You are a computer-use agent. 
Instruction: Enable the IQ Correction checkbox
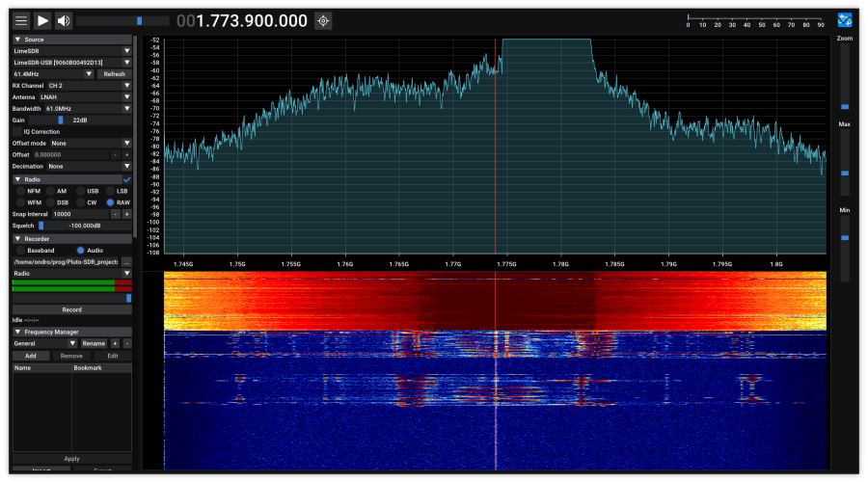click(18, 131)
